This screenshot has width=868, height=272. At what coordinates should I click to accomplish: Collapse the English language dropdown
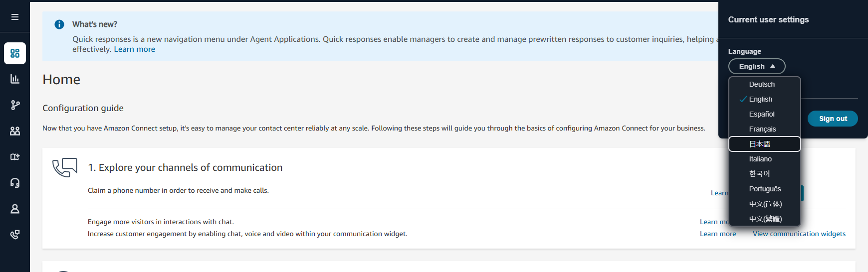(x=757, y=66)
